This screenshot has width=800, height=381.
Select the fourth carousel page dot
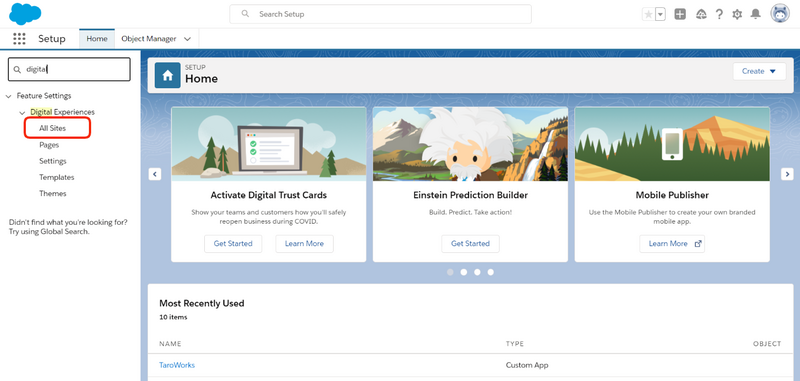(490, 272)
